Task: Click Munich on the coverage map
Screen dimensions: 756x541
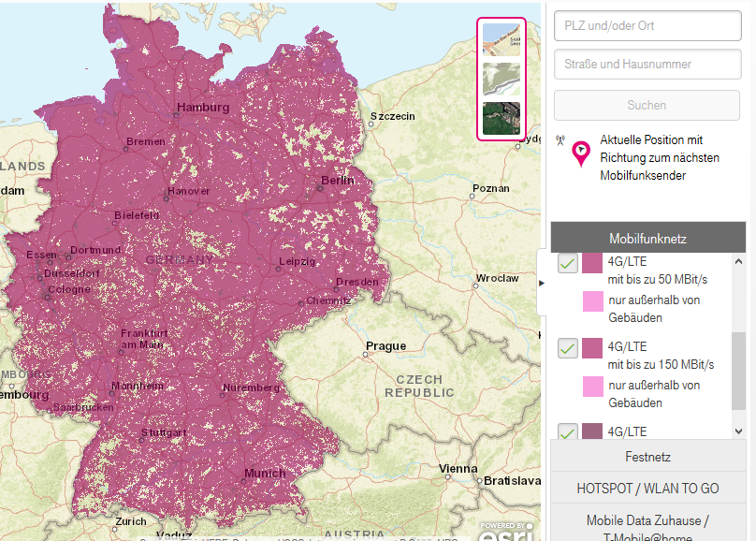Action: [265, 473]
